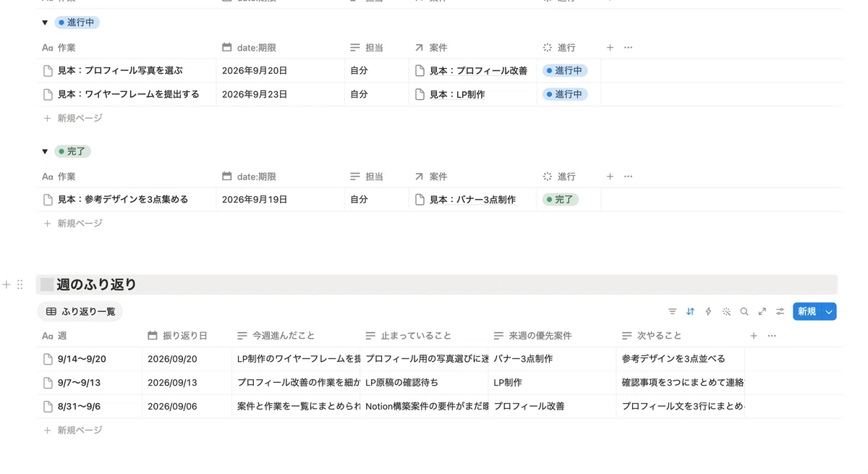
Task: Open page 見本：ワイヤーフレームを提出する
Action: (129, 94)
